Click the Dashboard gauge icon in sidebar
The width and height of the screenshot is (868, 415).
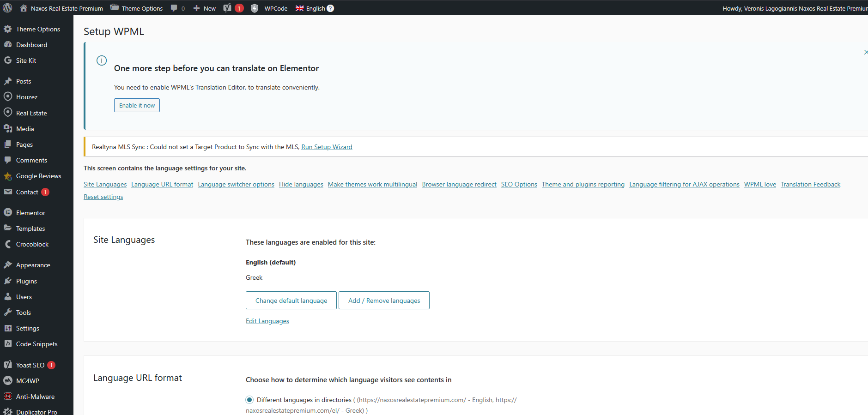click(8, 44)
